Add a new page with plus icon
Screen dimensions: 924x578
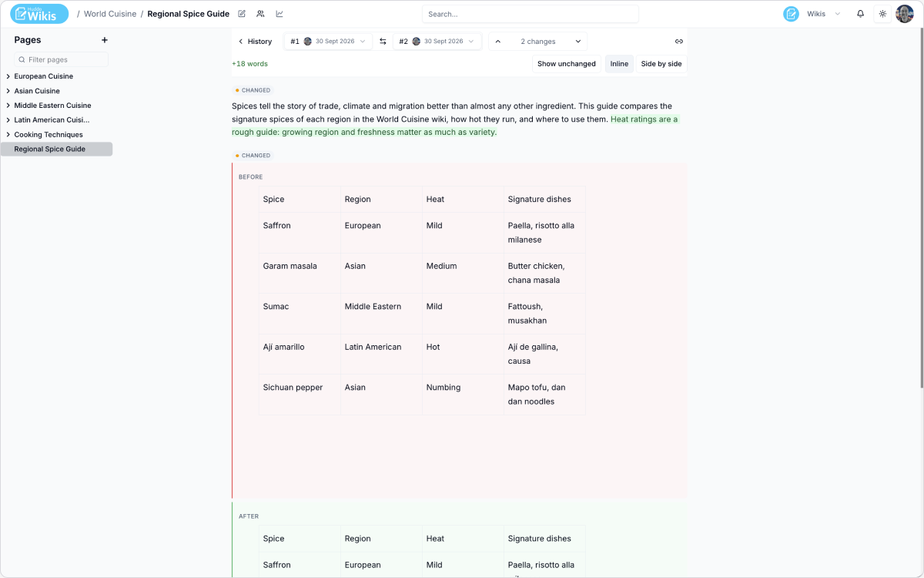click(x=105, y=40)
